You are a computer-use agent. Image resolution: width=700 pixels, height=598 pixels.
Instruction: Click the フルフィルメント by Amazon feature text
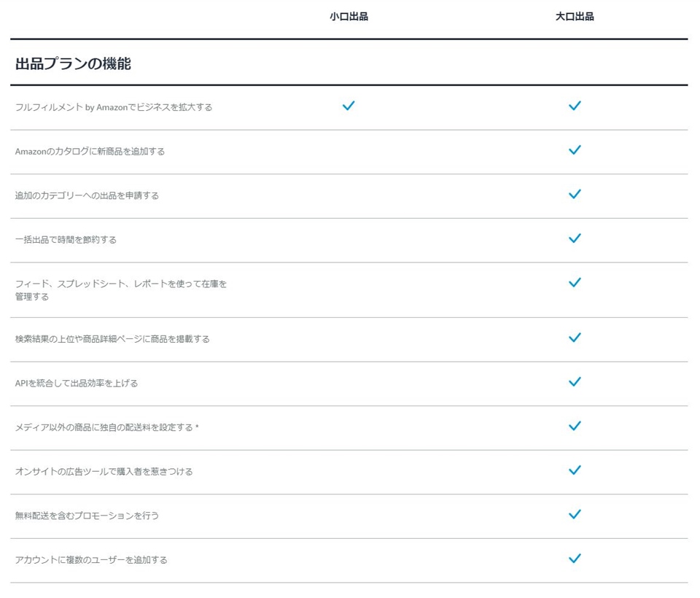(x=114, y=107)
